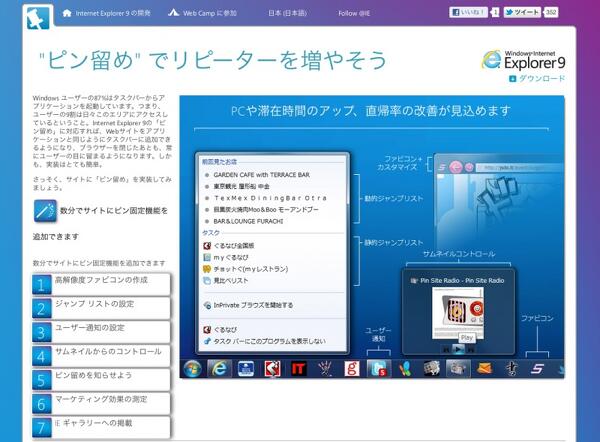Click the magic wand pin feature icon
600x442 pixels.
click(x=45, y=211)
